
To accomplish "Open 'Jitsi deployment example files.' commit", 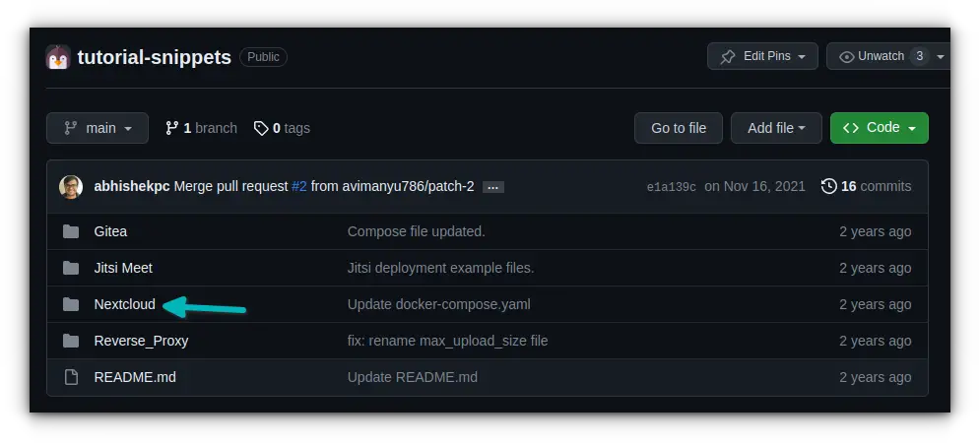I will (440, 268).
